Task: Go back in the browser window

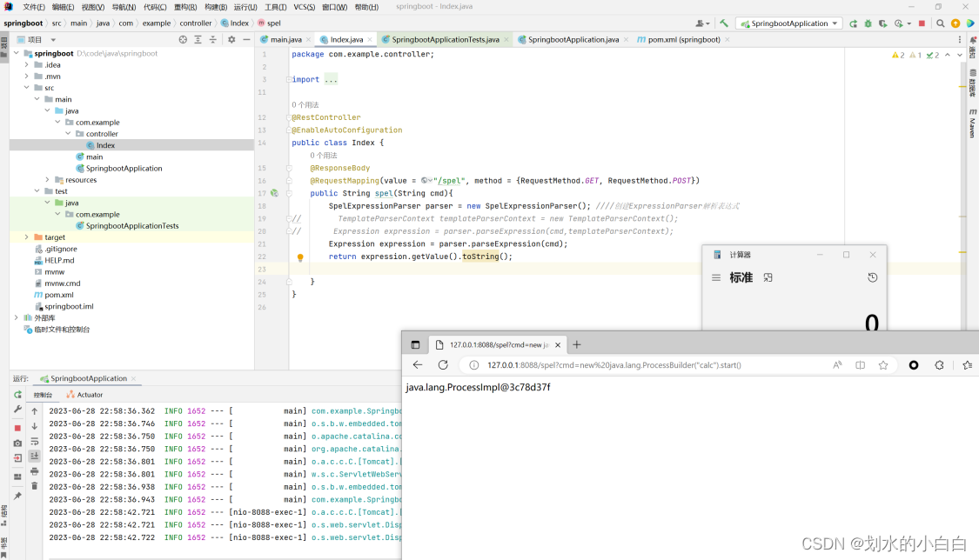Action: pos(418,365)
